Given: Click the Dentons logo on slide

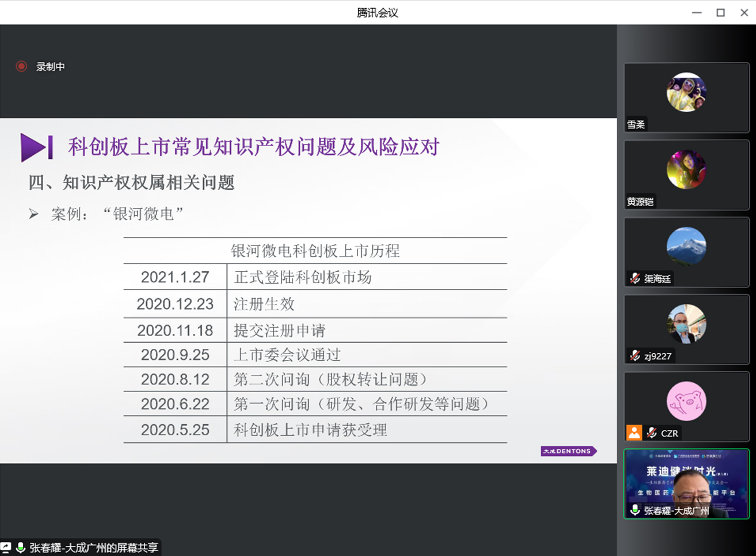Looking at the screenshot, I should tap(569, 451).
